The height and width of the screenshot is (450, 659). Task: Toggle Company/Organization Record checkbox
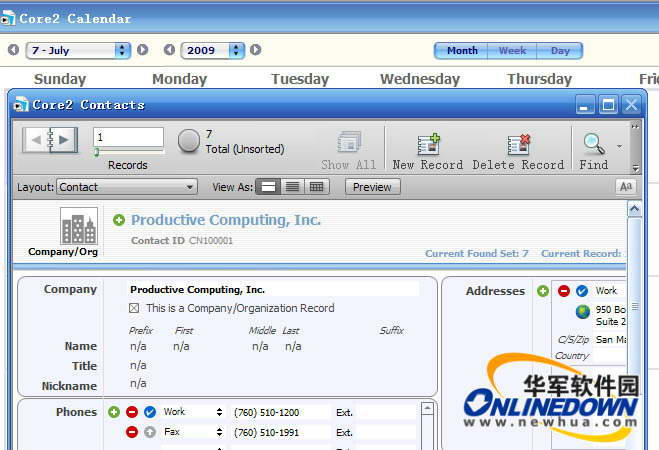click(x=134, y=308)
